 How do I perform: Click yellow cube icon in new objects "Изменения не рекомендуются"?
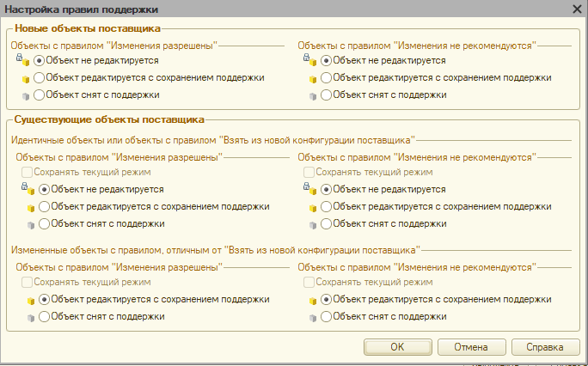(313, 79)
